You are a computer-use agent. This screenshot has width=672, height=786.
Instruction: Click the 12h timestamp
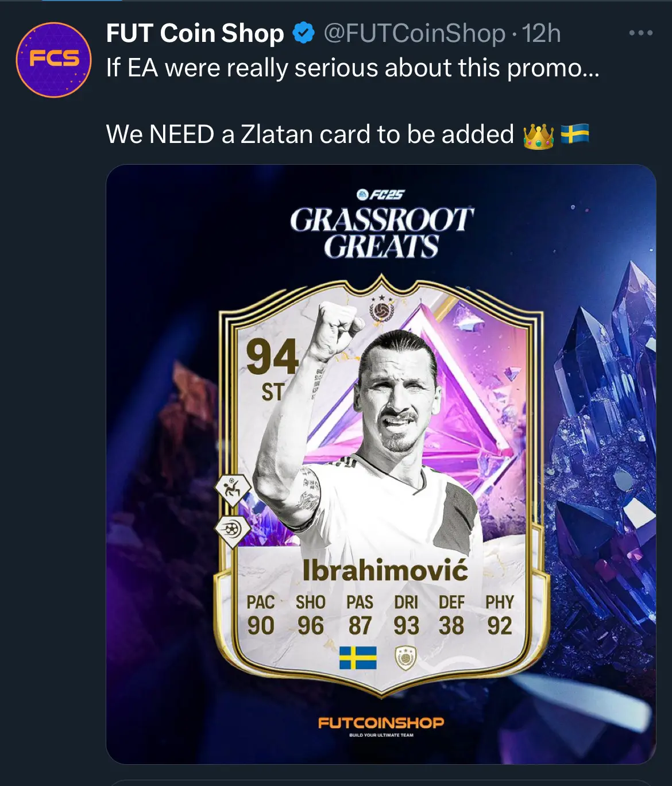pyautogui.click(x=540, y=33)
